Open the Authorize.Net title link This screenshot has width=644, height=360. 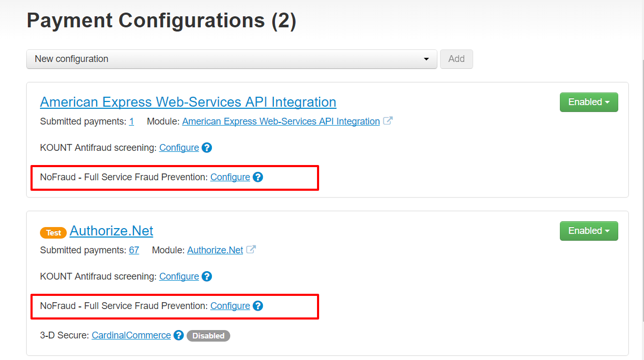(111, 231)
